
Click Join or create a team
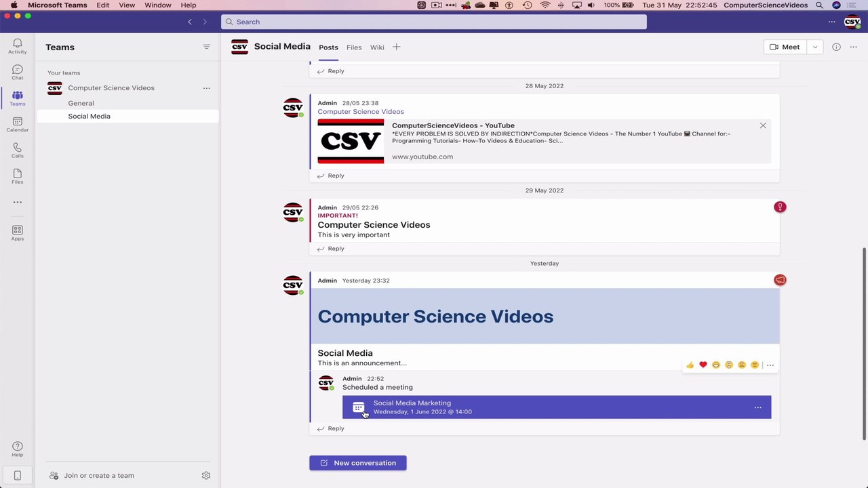point(92,476)
